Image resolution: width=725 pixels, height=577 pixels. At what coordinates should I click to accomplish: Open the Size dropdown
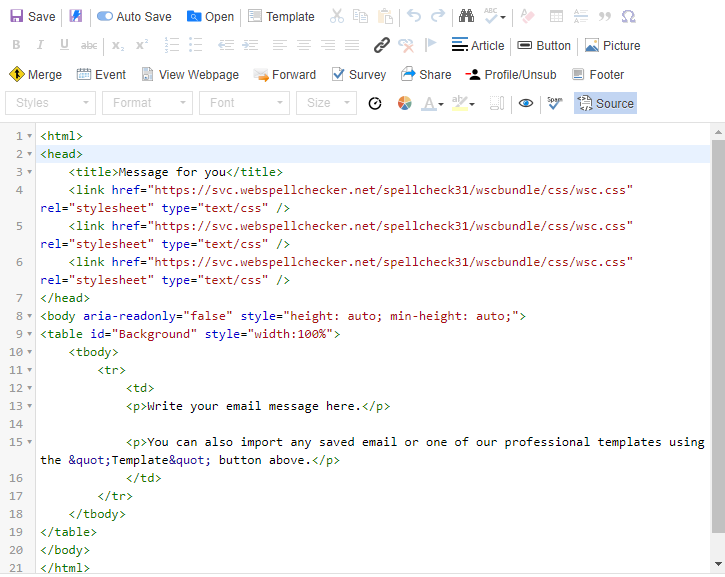[x=326, y=103]
